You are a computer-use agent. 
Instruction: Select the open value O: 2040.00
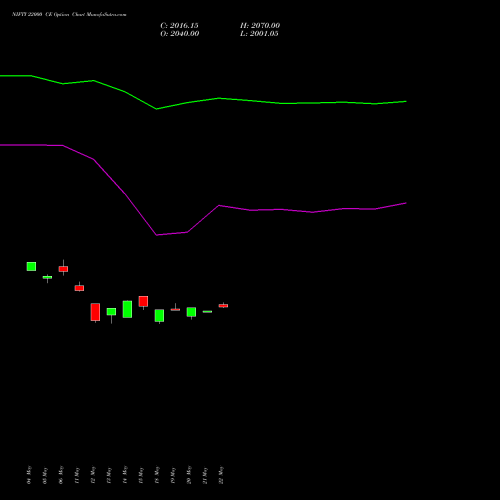(180, 33)
